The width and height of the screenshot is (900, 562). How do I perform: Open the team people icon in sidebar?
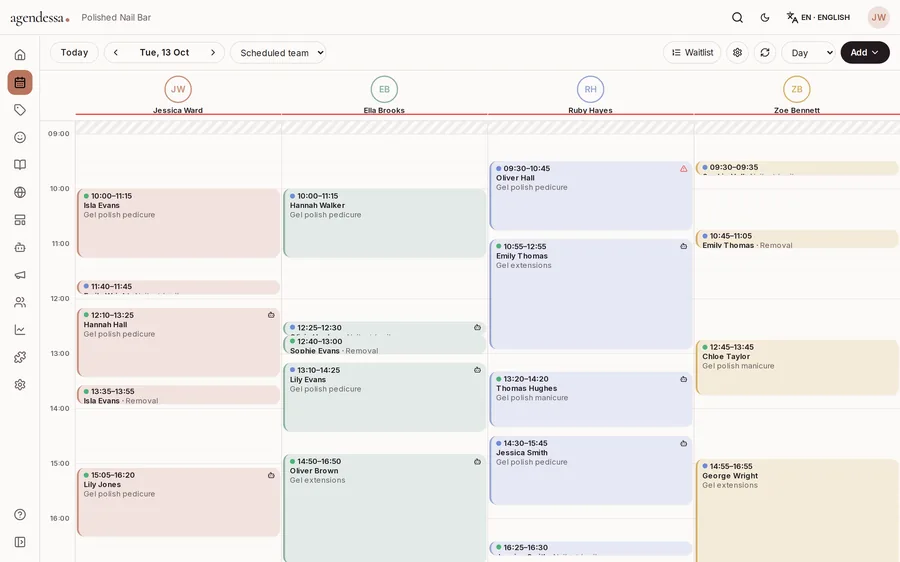[x=20, y=303]
